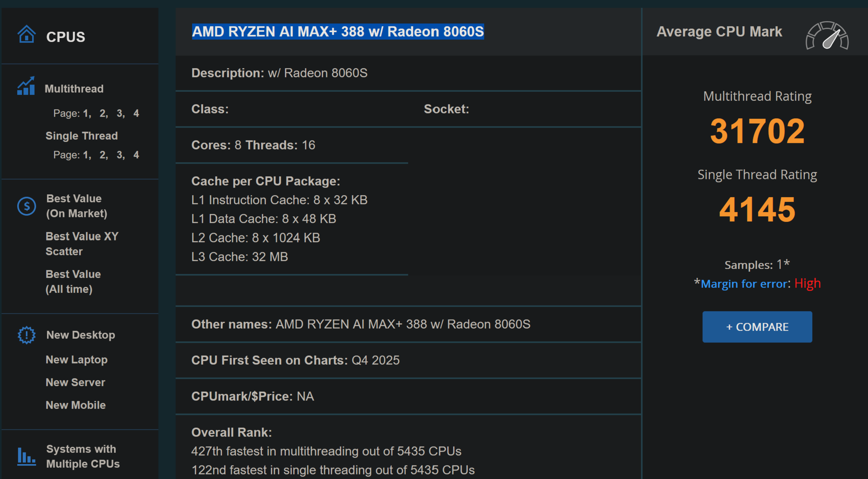
Task: Open page 4 of Single Thread list
Action: [x=136, y=155]
